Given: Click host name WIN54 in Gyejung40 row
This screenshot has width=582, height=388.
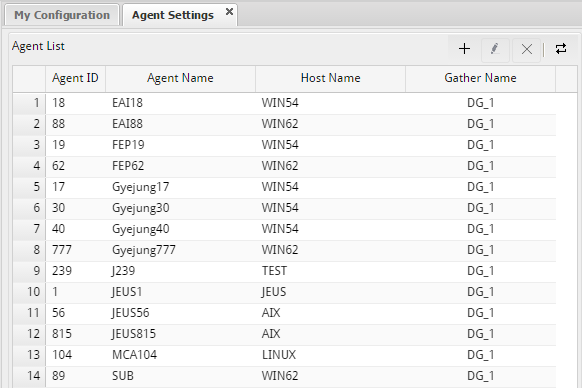Looking at the screenshot, I should click(330, 229).
